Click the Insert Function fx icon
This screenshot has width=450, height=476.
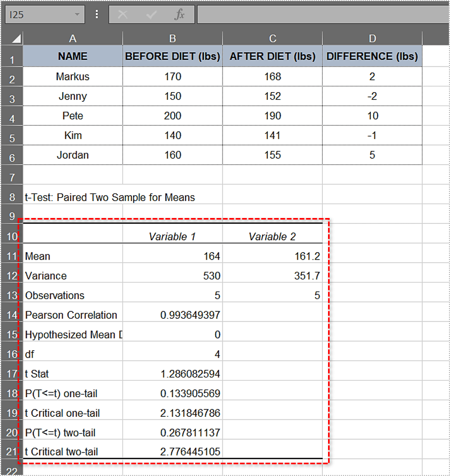coord(179,14)
